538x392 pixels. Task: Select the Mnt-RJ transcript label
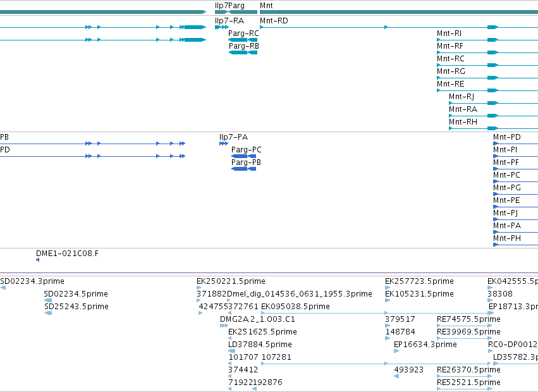pos(462,97)
